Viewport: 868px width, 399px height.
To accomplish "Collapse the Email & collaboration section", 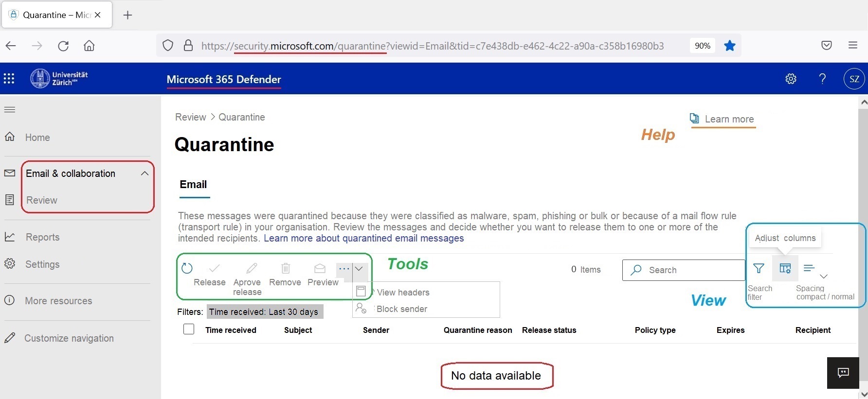I will (145, 173).
